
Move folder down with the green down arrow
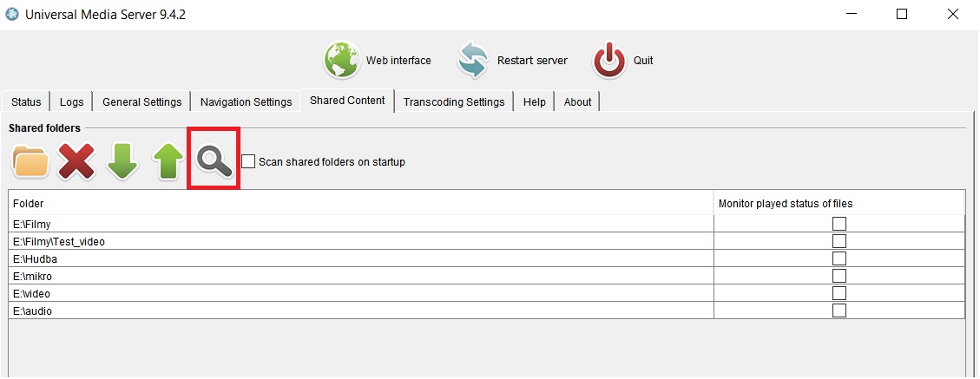pyautogui.click(x=122, y=161)
